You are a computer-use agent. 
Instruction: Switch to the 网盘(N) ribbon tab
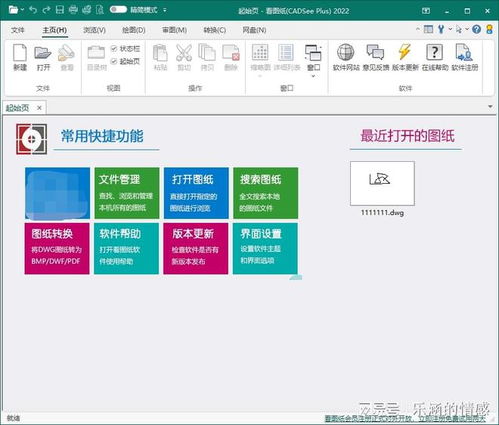pos(254,30)
